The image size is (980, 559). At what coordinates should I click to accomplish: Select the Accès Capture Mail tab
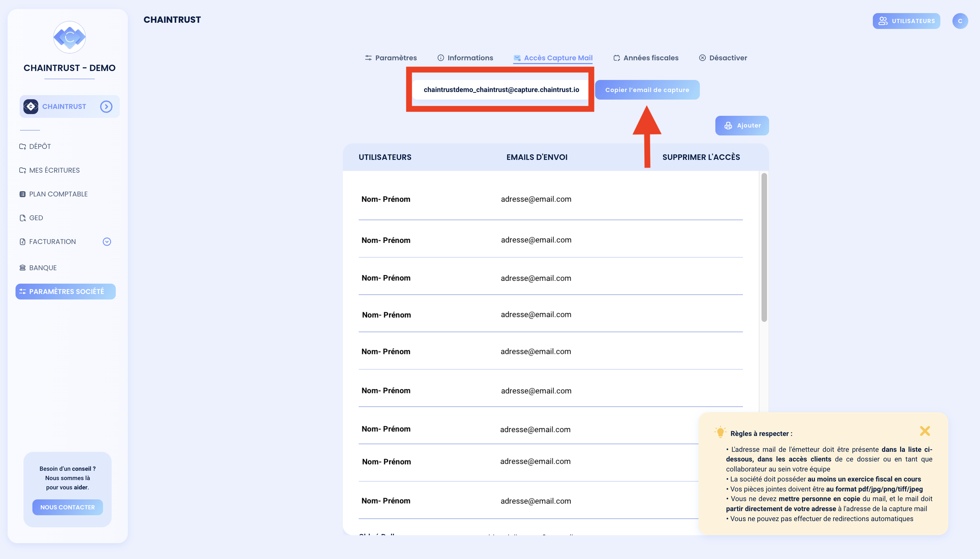point(553,58)
